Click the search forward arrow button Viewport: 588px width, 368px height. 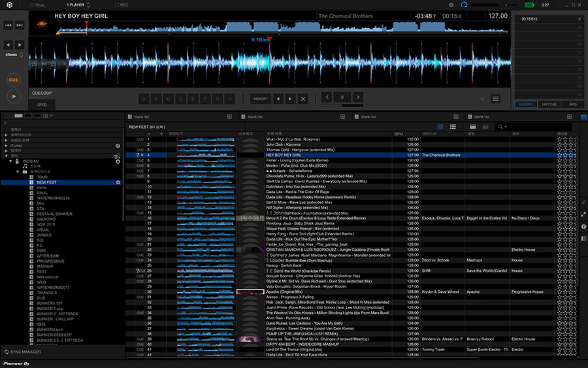(20, 44)
